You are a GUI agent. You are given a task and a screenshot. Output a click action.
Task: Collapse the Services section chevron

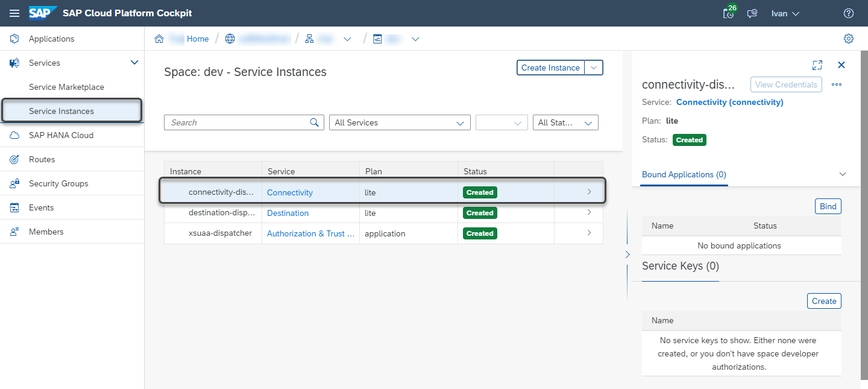[134, 62]
